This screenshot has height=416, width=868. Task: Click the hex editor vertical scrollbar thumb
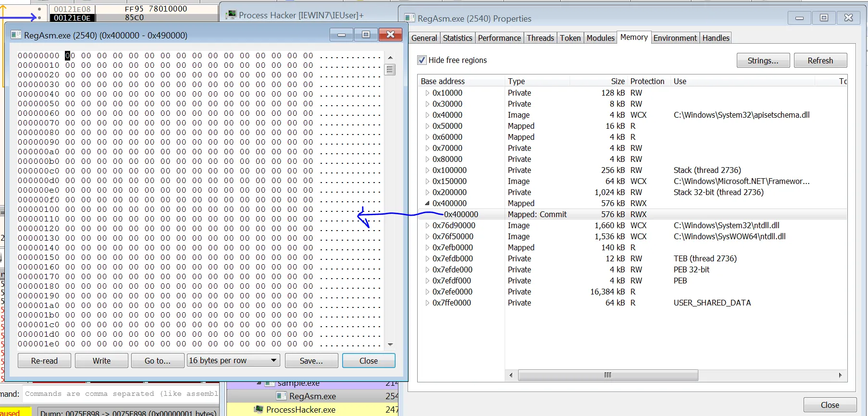(390, 70)
